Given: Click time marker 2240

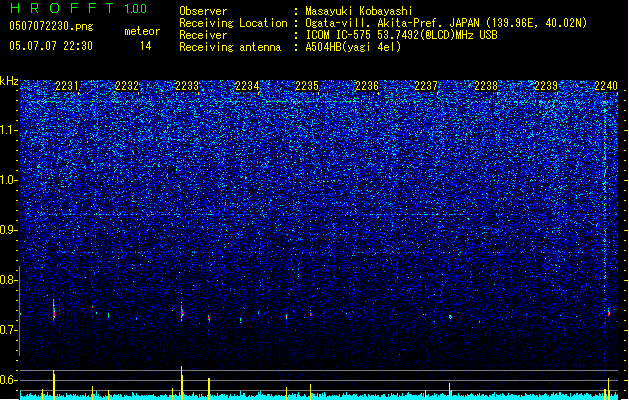Looking at the screenshot, I should (x=606, y=86).
